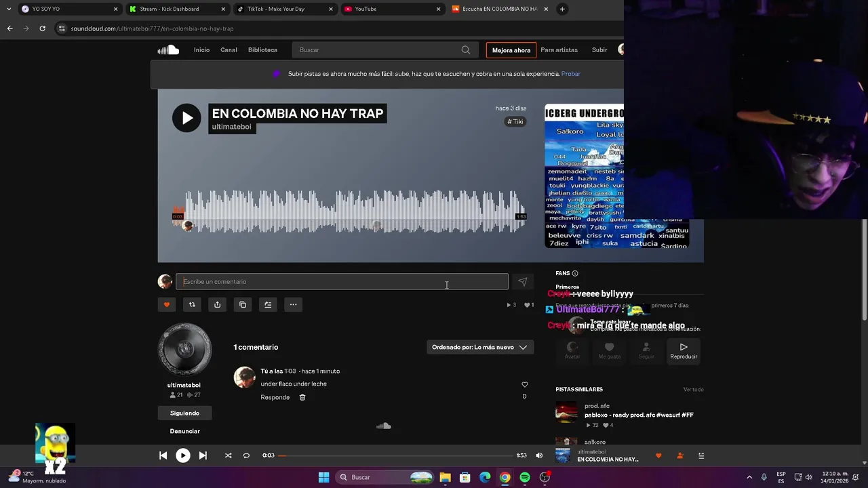
Task: Open 'pabloxo - ready prod.afc' similar track
Action: 639,415
